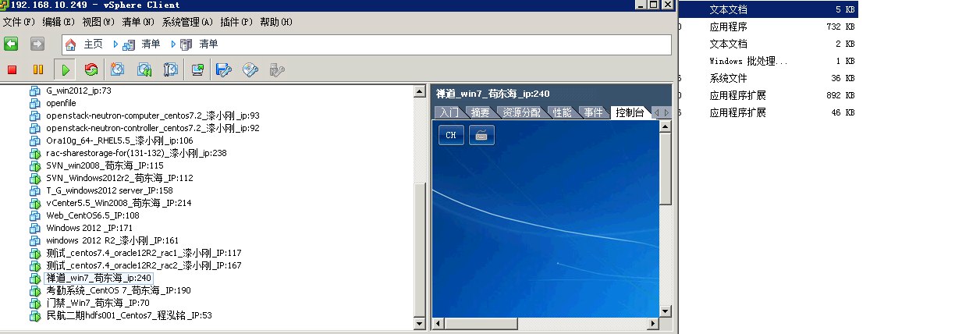Image resolution: width=980 pixels, height=334 pixels.
Task: Click the red Power Off toolbar icon
Action: (12, 70)
